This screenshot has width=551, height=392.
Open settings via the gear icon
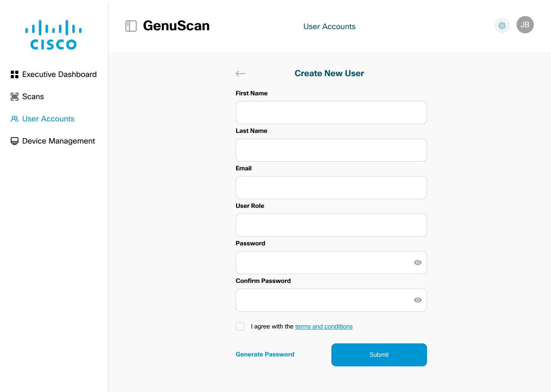coord(502,26)
